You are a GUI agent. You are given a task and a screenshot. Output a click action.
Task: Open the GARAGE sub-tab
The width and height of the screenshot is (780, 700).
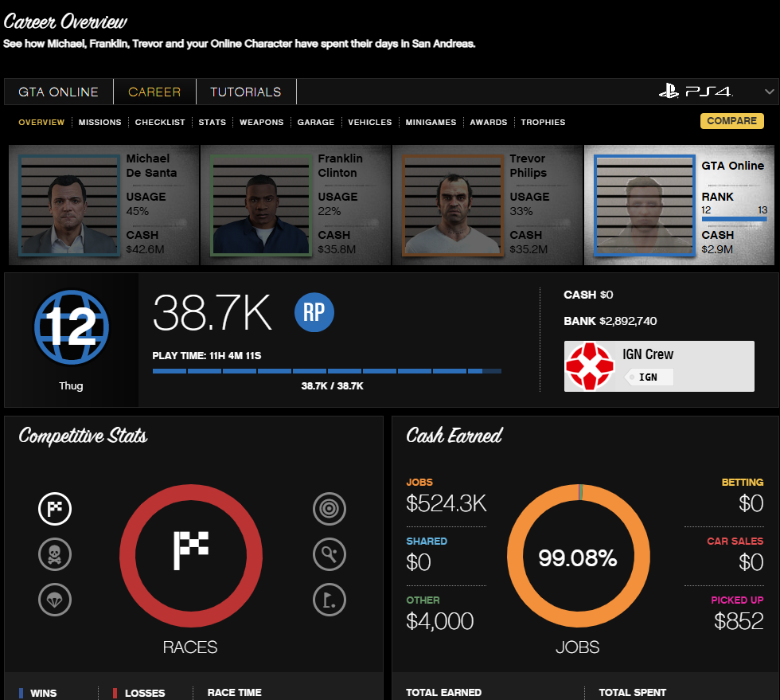[316, 122]
